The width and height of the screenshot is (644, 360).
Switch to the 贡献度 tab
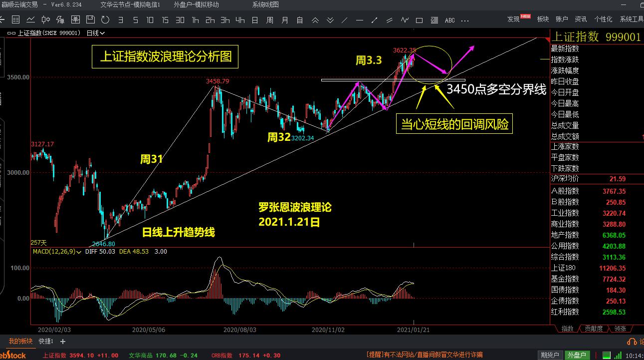594,329
